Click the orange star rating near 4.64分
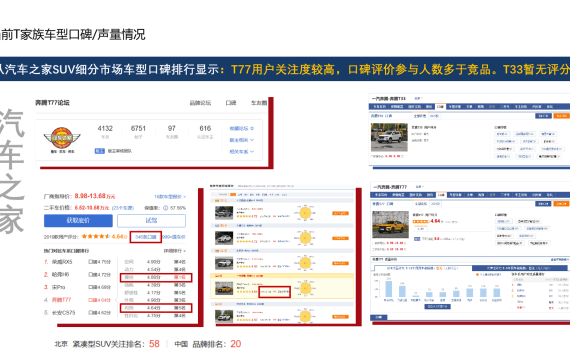The width and height of the screenshot is (570, 360). point(96,236)
